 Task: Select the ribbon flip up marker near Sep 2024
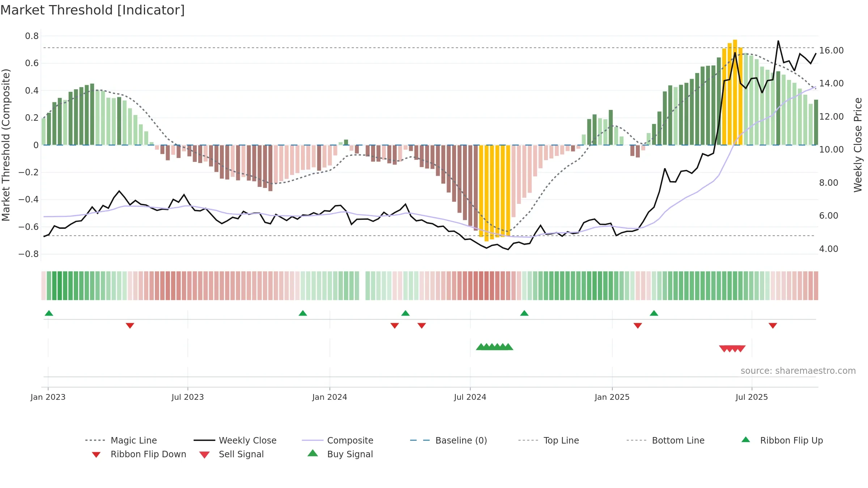(x=524, y=313)
